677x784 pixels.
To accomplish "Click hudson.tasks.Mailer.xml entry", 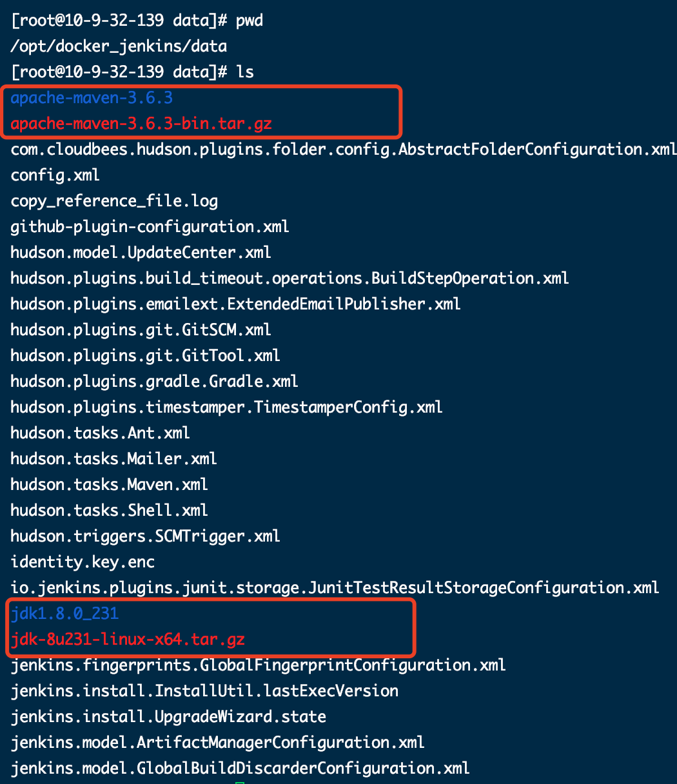I will (114, 459).
